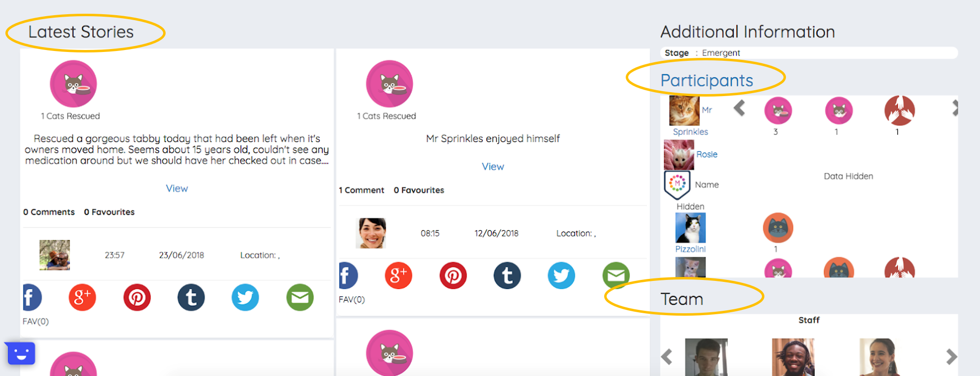Share the tabby rescue story on Facebook

click(x=32, y=298)
